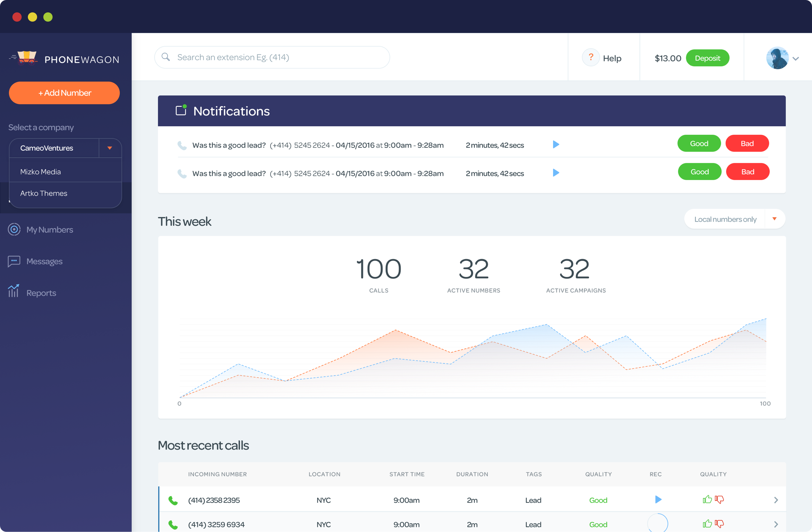This screenshot has width=812, height=532.
Task: Thumbs down the (414) 2358 2395 call
Action: click(719, 500)
